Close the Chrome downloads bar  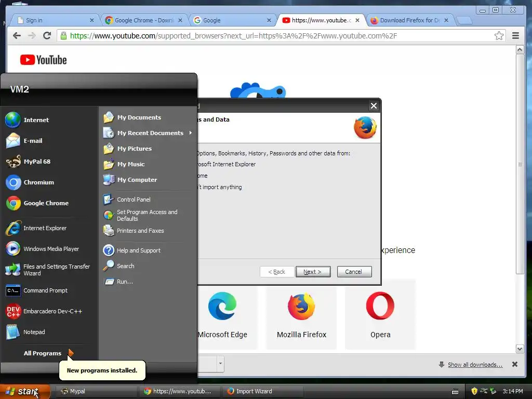tap(515, 364)
